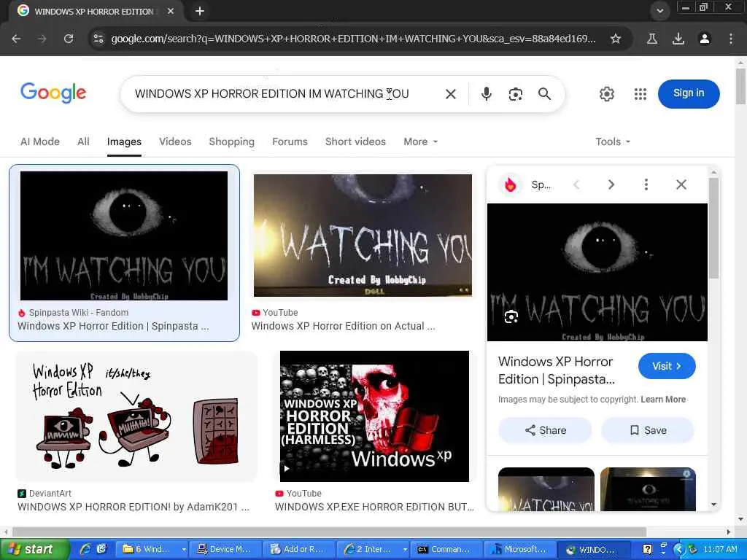Expand grouped '2 Inter...' taskbar dropdown

(404, 549)
